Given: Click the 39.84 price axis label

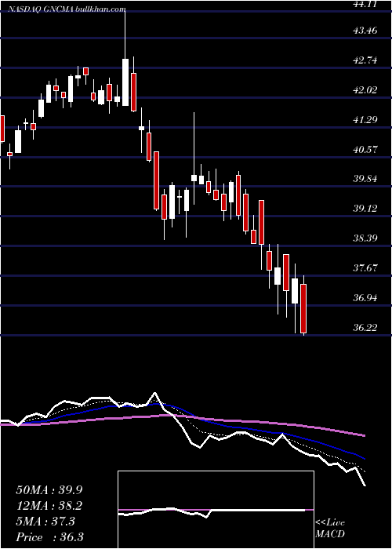Looking at the screenshot, I should 365,179.
